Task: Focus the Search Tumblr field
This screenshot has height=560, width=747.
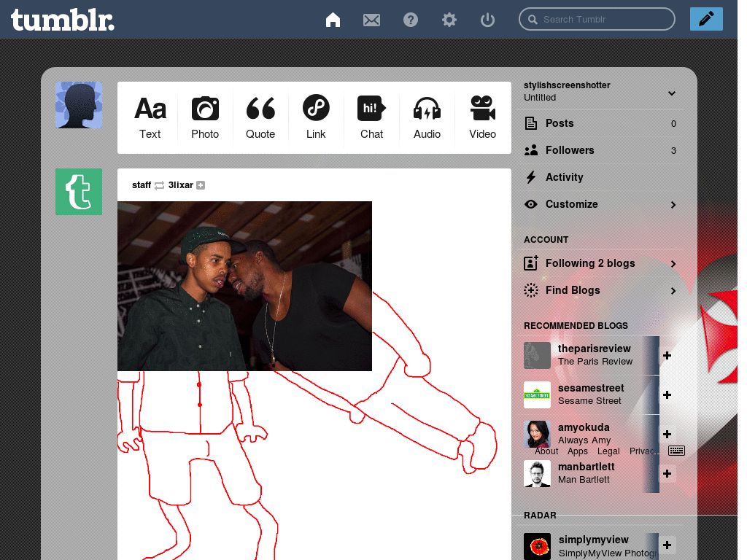Action: [x=597, y=19]
